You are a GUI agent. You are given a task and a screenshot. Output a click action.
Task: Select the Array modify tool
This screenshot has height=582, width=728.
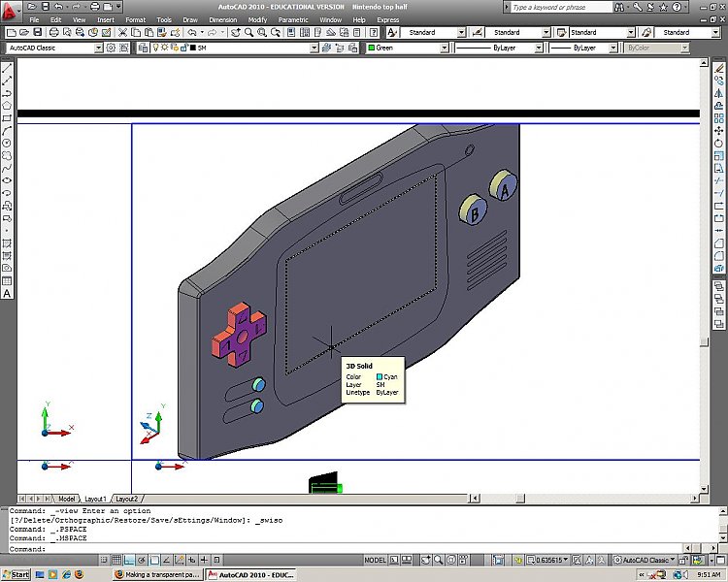click(x=718, y=118)
